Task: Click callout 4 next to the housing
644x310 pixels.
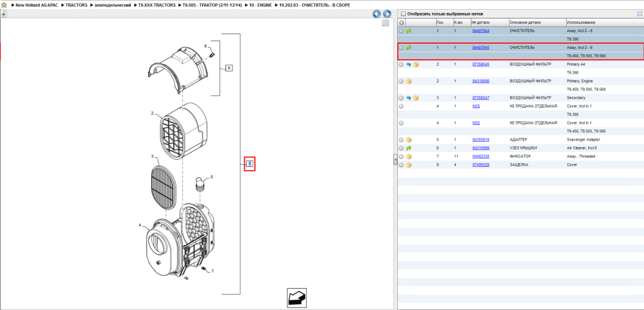Action: coord(140,226)
